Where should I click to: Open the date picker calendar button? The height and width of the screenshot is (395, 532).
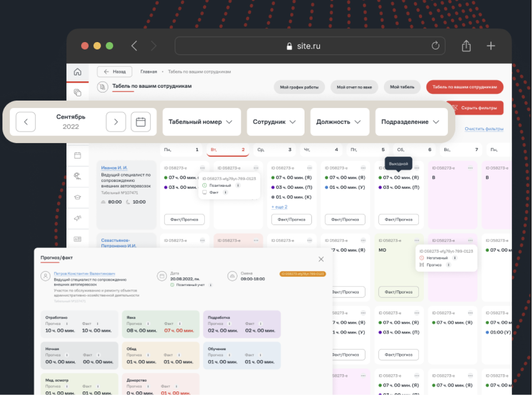coord(141,122)
